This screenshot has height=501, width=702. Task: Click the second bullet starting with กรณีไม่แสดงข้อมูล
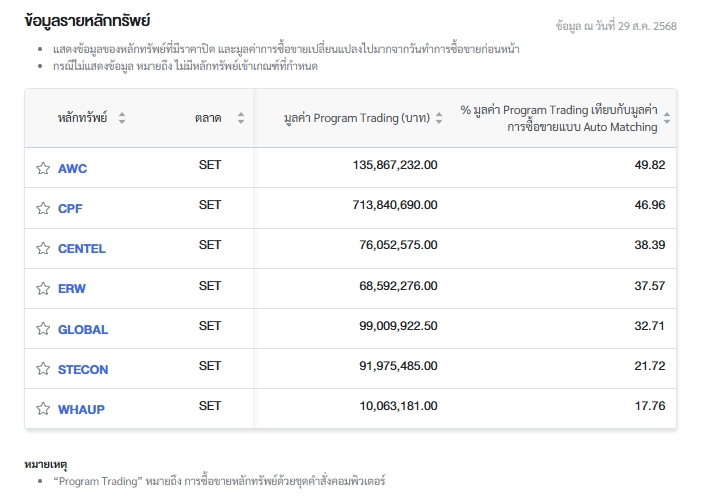coord(185,66)
